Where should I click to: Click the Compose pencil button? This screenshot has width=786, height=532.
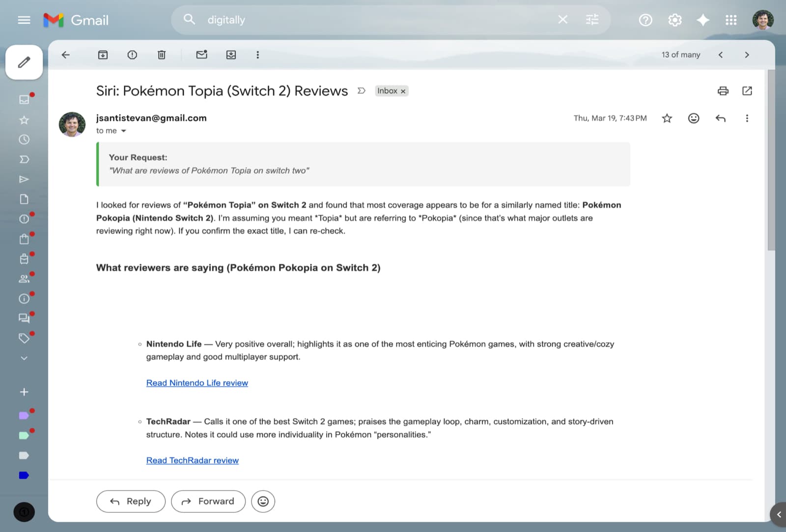point(24,62)
